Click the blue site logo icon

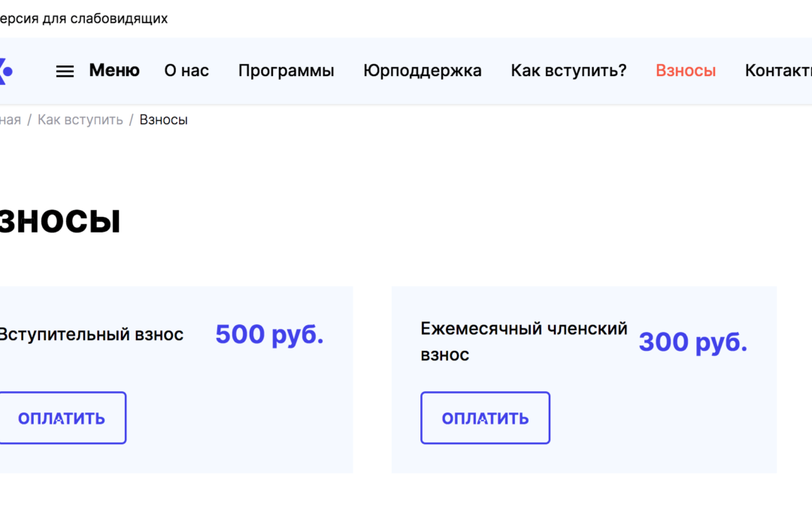point(6,71)
